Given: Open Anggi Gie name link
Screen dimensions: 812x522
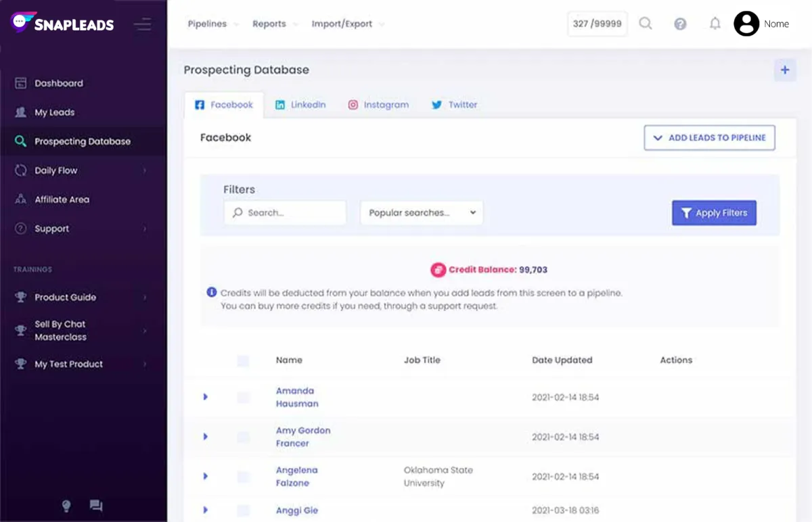Looking at the screenshot, I should coord(296,511).
